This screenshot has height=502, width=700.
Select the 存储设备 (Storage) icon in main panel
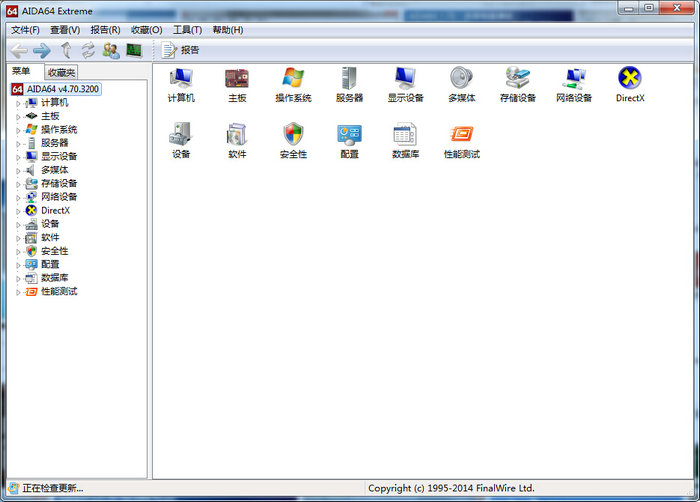click(x=518, y=78)
